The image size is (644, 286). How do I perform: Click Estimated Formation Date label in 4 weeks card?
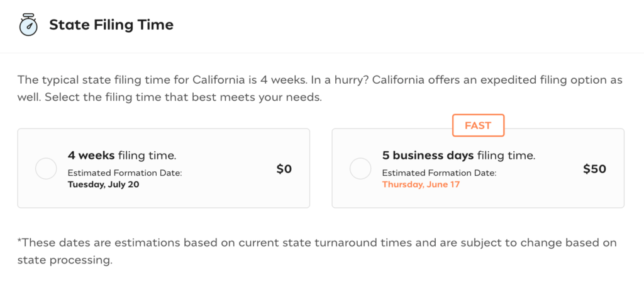pos(125,173)
